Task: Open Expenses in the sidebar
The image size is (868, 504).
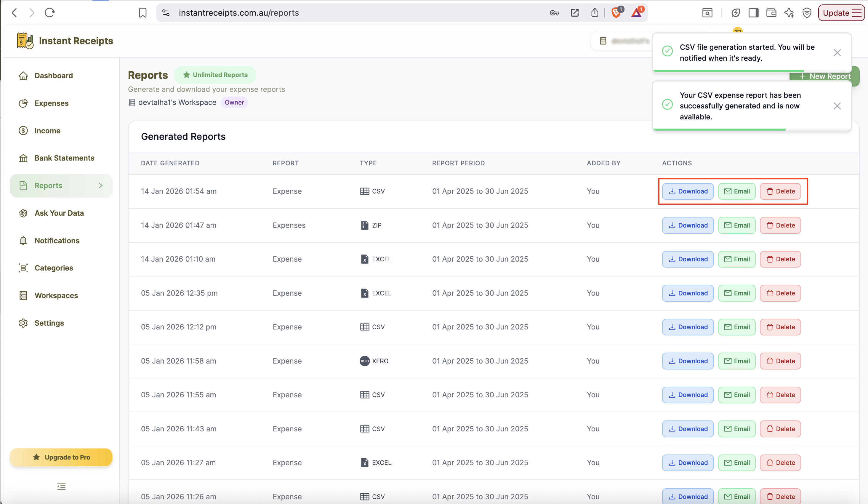Action: [x=61, y=103]
